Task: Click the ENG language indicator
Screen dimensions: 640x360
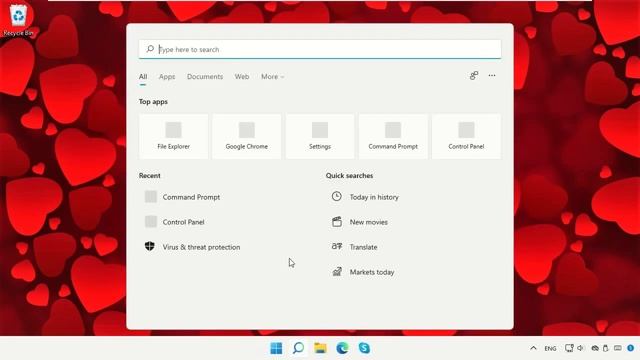Action: pos(550,349)
